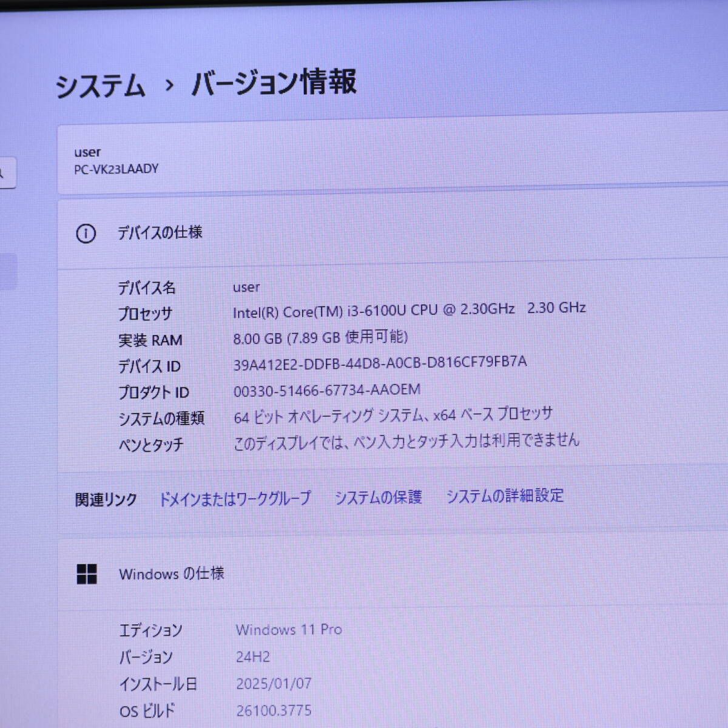
Task: Click the version value 24H2
Action: click(x=253, y=656)
